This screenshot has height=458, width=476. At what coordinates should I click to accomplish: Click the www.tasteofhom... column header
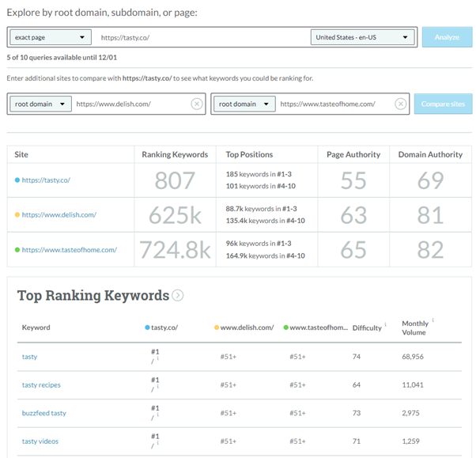tap(315, 327)
